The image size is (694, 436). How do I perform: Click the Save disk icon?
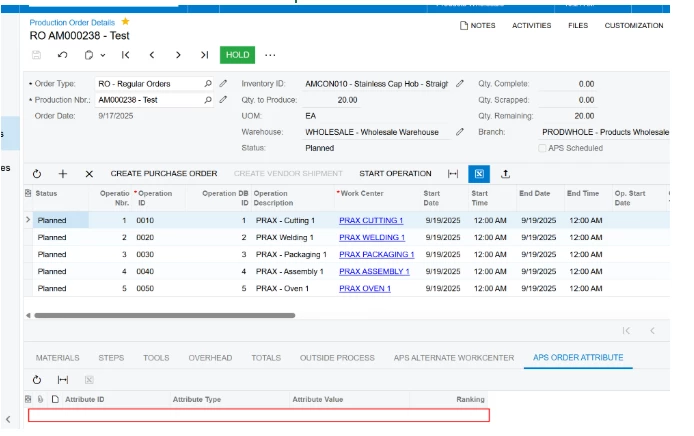(36, 55)
